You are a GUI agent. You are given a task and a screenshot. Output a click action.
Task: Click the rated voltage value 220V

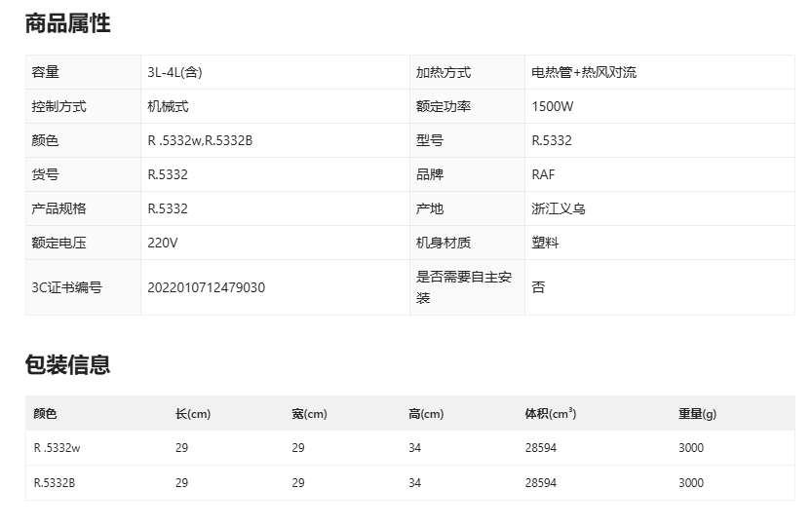[x=163, y=243]
